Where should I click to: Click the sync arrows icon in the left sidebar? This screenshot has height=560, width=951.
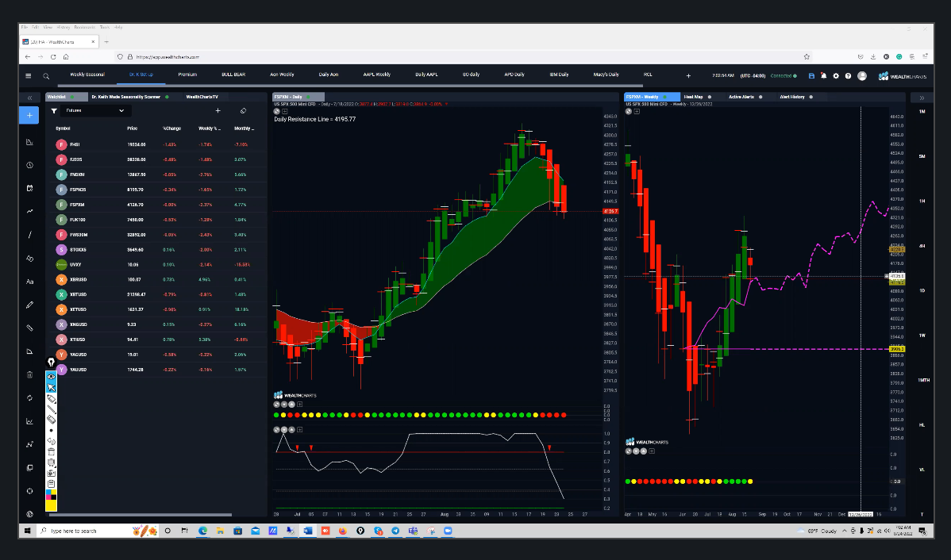[29, 398]
